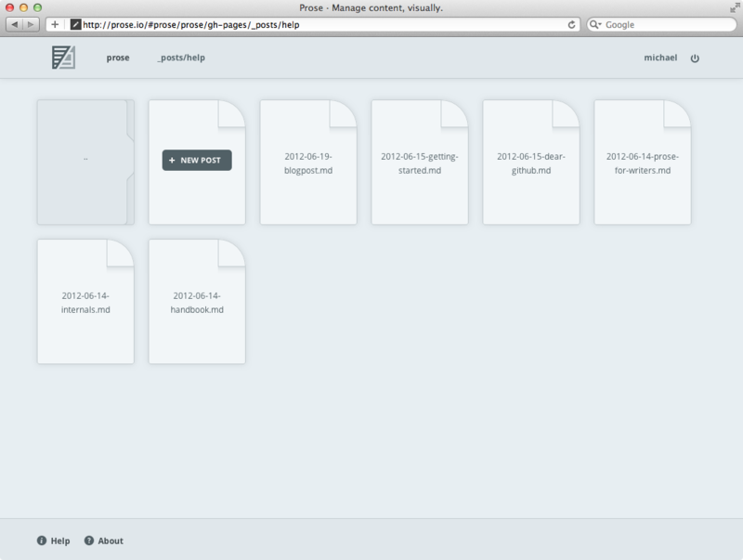
Task: Minimize the window with yellow button
Action: tap(24, 7)
